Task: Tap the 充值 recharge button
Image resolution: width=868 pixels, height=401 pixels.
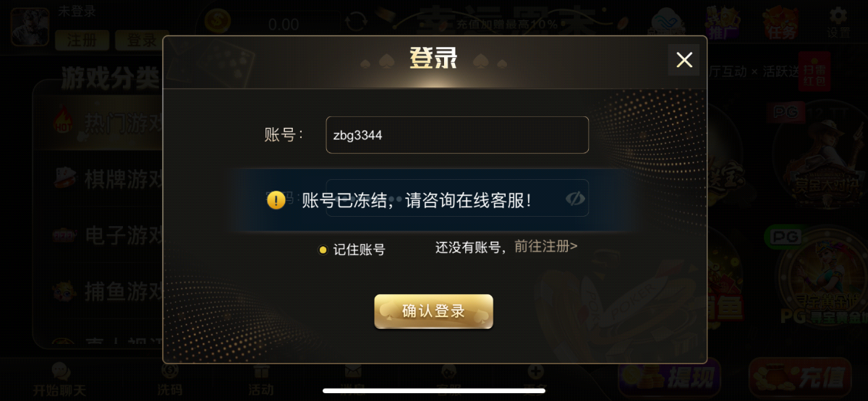Action: (800, 376)
